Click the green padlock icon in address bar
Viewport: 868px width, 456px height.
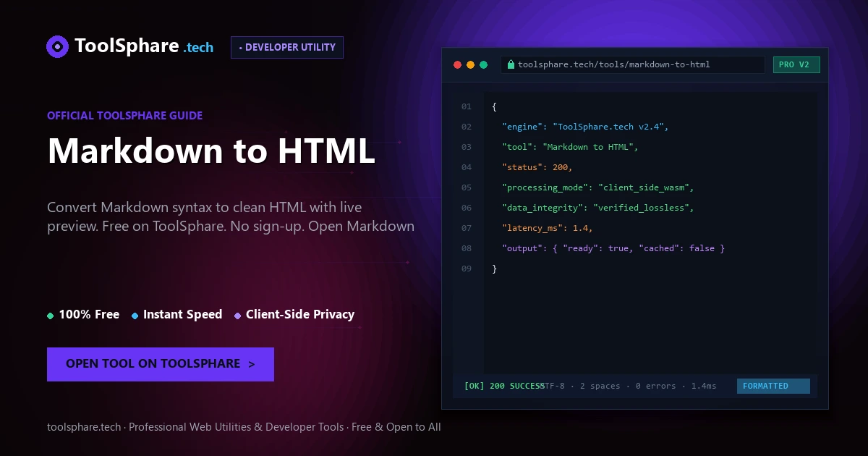511,64
